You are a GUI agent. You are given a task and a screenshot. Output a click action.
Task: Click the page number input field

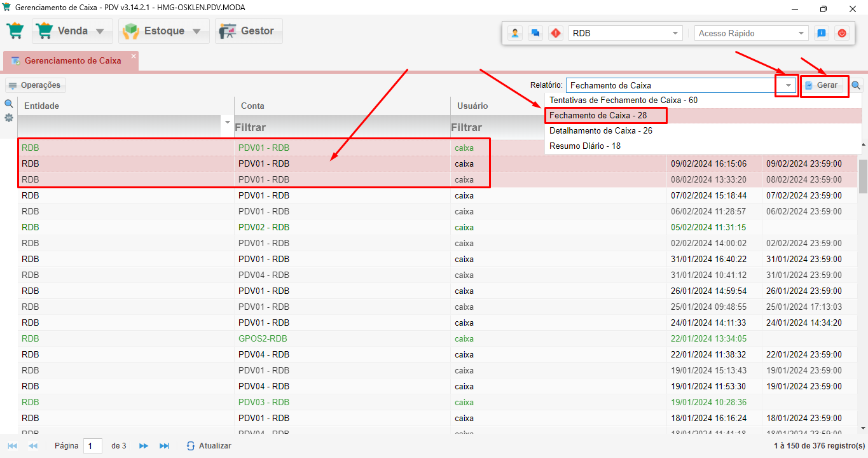92,446
